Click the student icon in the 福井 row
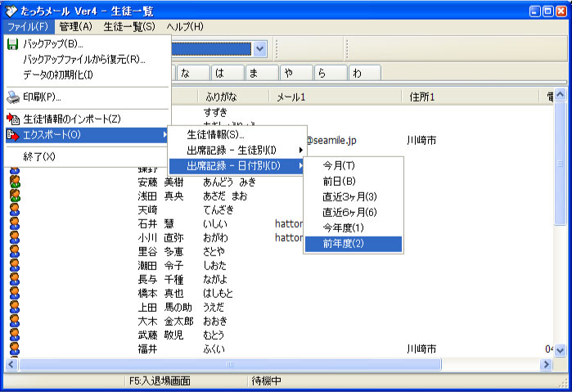Viewport: 572px width, 392px height. pyautogui.click(x=14, y=349)
